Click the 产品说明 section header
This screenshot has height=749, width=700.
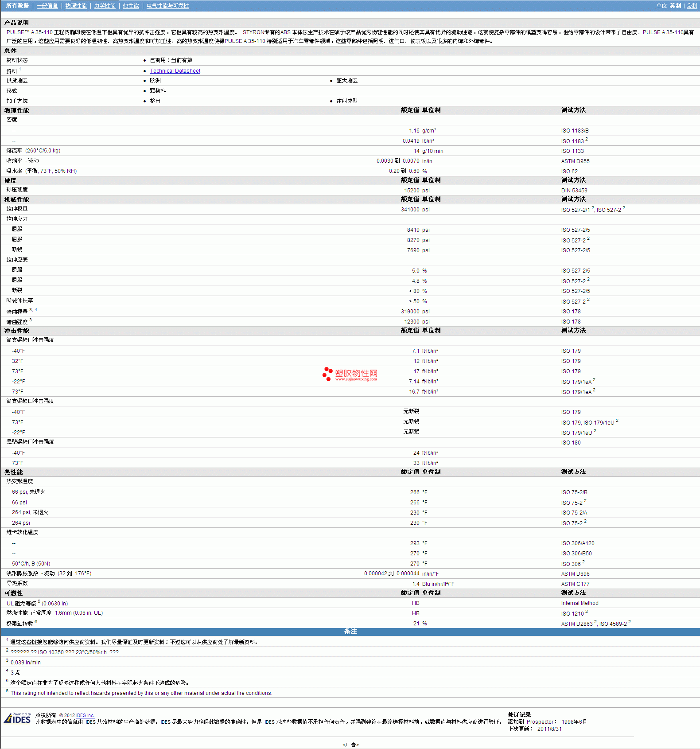tap(16, 23)
